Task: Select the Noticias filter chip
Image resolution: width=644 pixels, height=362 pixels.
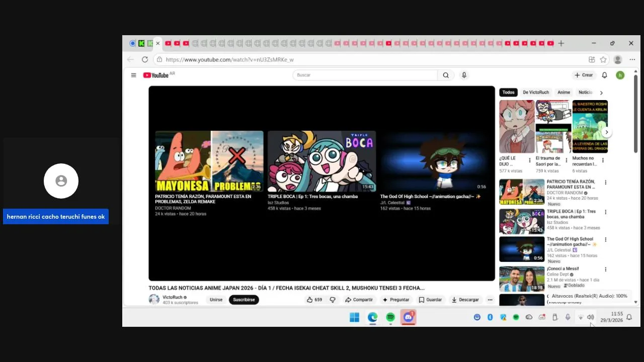Action: (x=586, y=93)
